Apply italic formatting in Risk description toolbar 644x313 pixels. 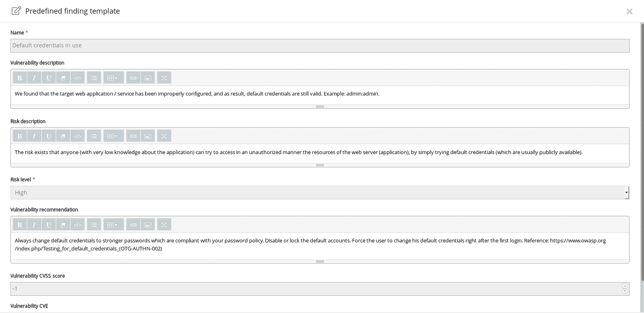[x=34, y=136]
